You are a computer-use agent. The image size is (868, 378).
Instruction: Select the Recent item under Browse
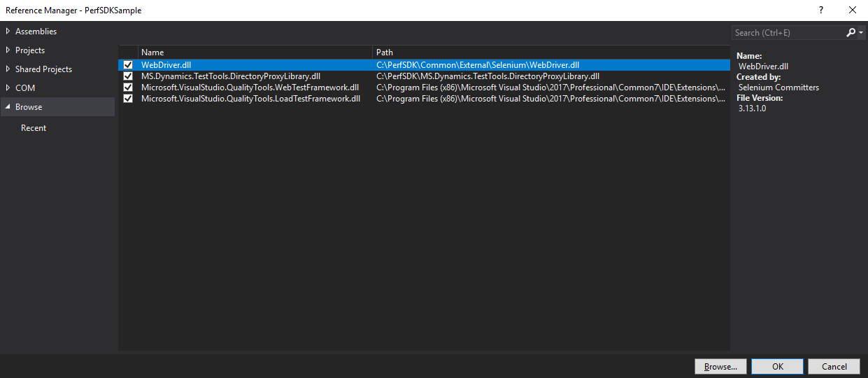pyautogui.click(x=34, y=128)
